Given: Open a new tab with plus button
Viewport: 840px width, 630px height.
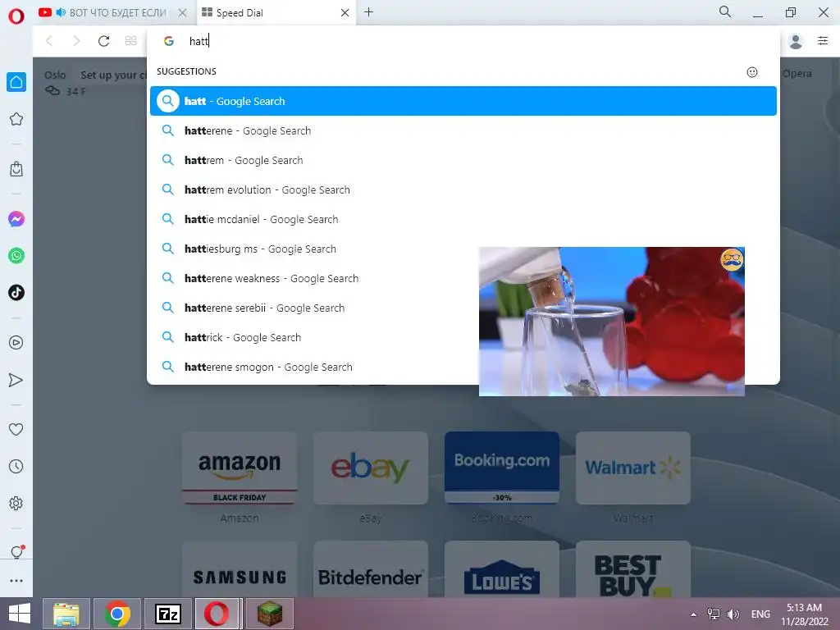Looking at the screenshot, I should tap(368, 11).
